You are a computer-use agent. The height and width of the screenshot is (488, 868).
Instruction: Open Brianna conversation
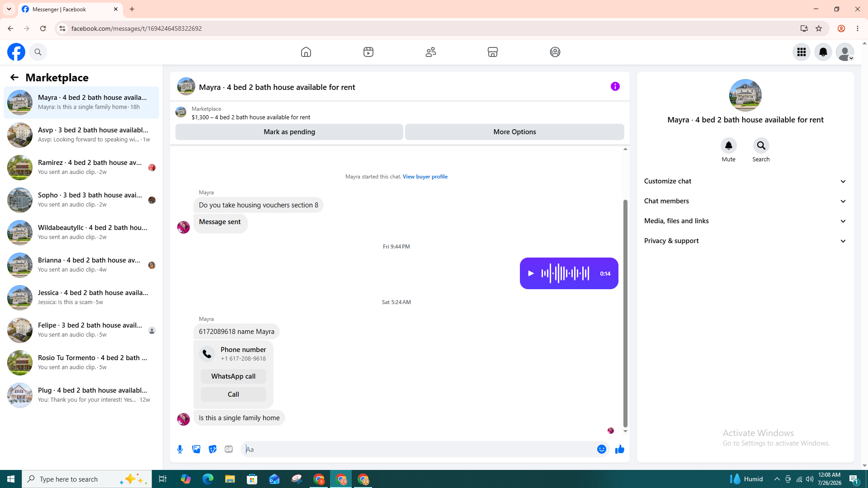click(x=81, y=265)
